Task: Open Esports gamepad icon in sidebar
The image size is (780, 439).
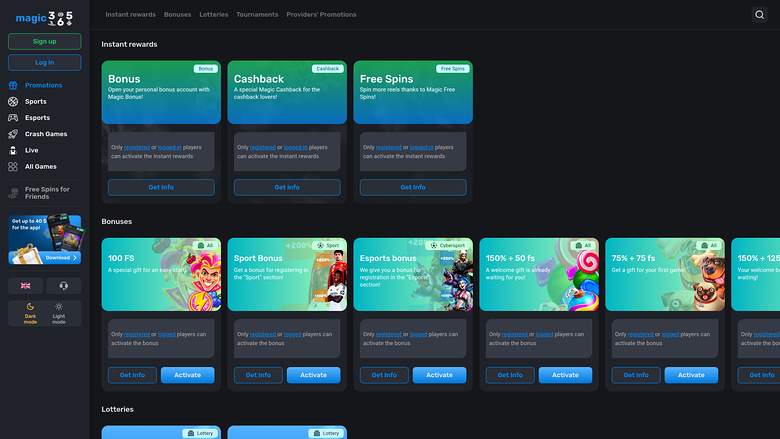Action: (x=13, y=118)
